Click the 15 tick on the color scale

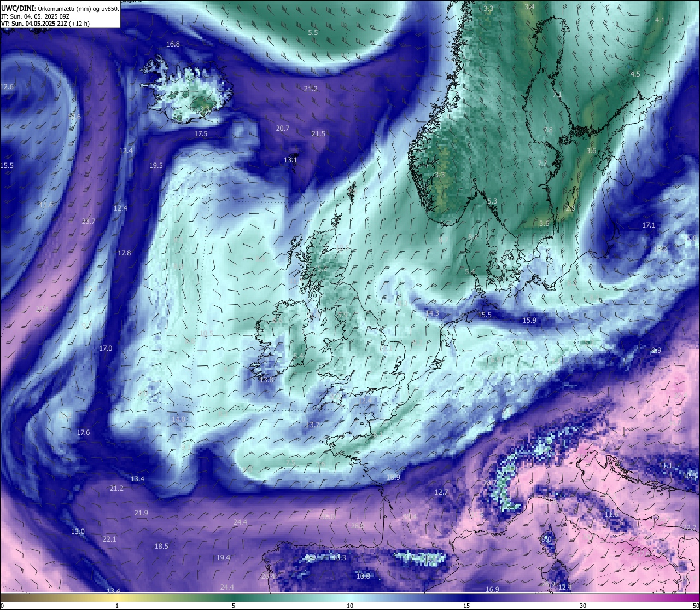(x=466, y=606)
